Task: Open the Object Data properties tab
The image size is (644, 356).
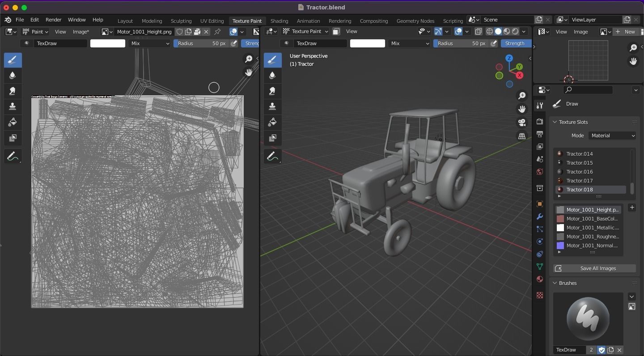Action: click(540, 267)
